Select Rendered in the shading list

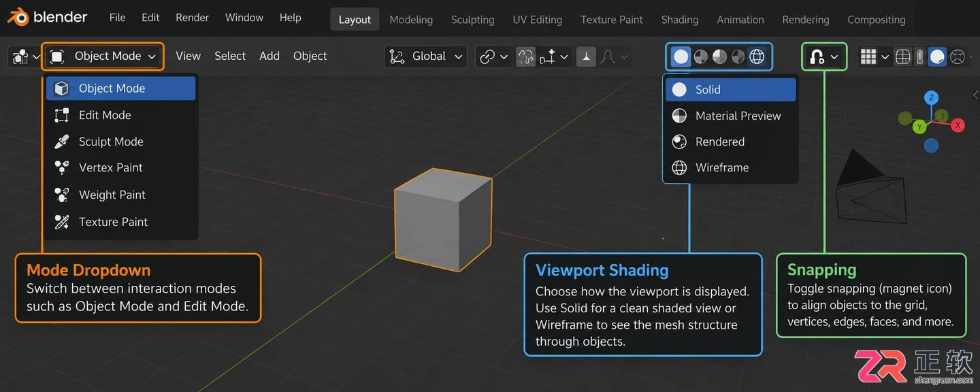pyautogui.click(x=731, y=142)
